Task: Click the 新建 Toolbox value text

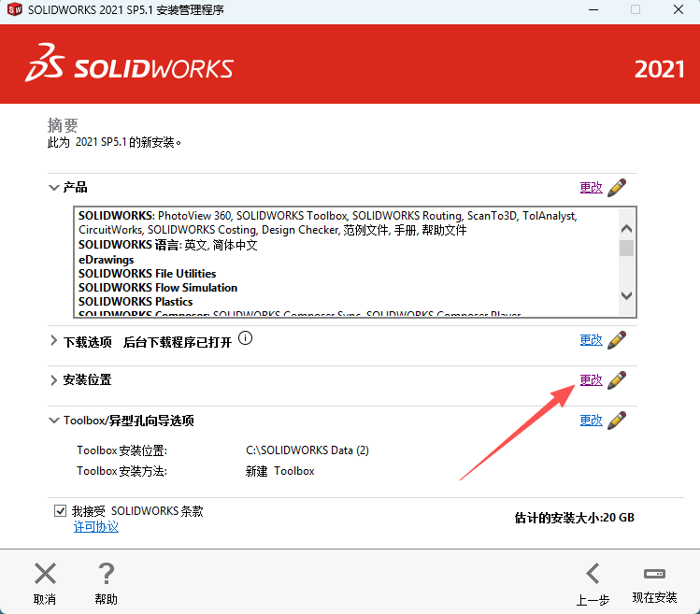Action: point(280,471)
